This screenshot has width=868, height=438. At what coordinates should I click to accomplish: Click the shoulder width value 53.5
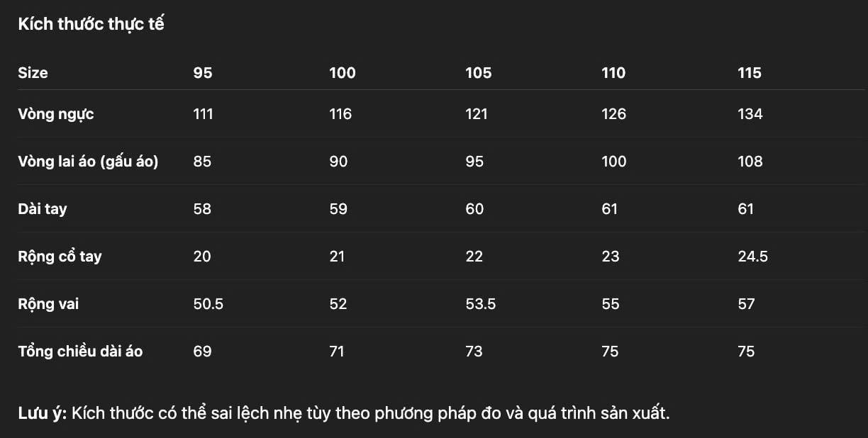[481, 304]
